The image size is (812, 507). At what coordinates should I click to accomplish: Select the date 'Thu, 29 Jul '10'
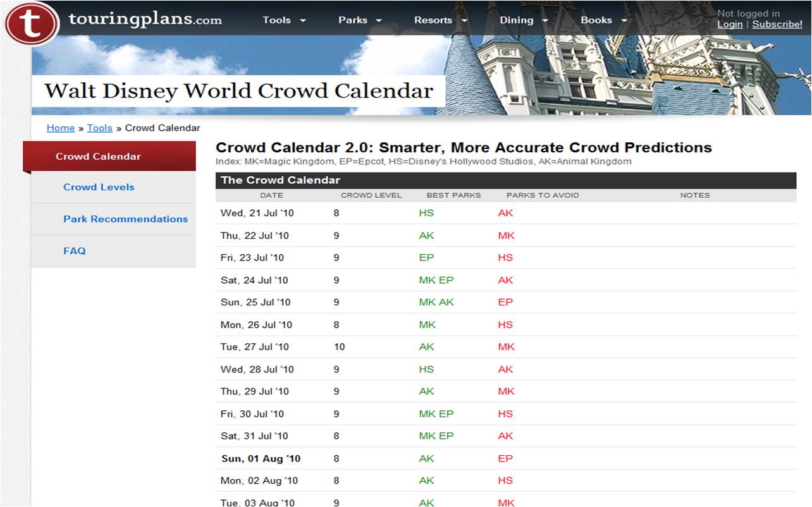(254, 391)
